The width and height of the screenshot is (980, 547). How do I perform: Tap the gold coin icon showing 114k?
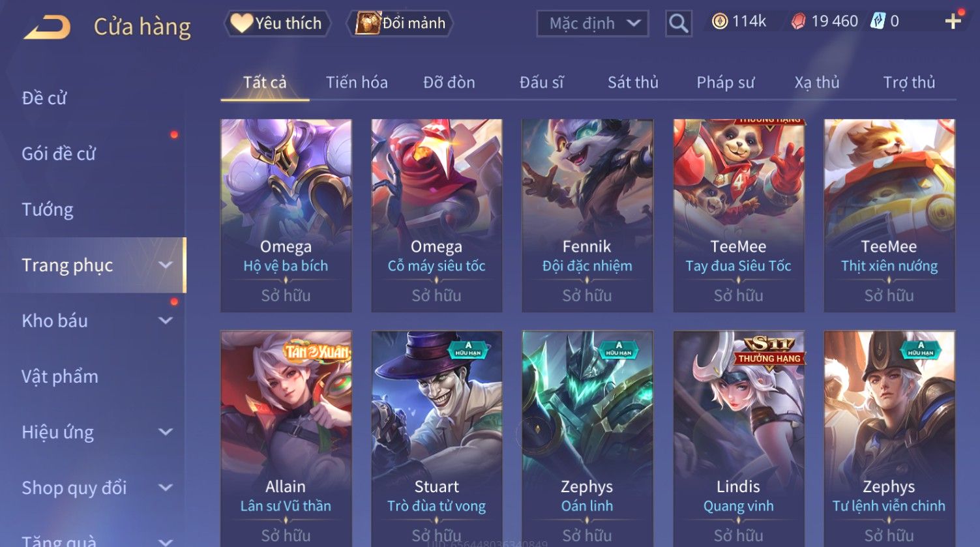click(719, 22)
